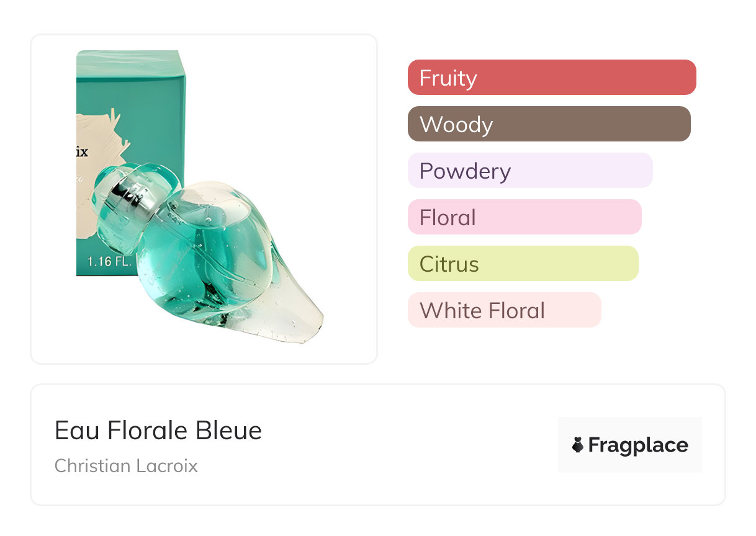Click the Fragplace flower icon
Image resolution: width=756 pixels, height=536 pixels.
pos(578,445)
